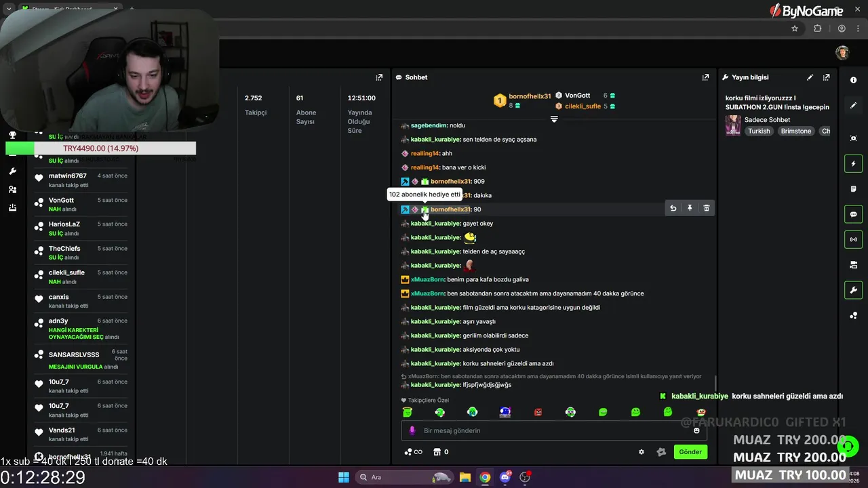This screenshot has width=868, height=488.
Task: Toggle the chat bubble panel button
Action: pos(853,214)
